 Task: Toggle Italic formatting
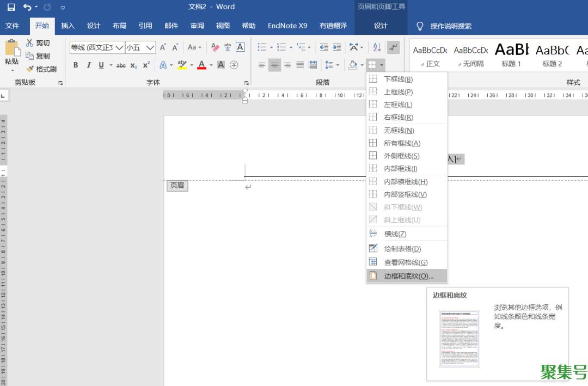[x=88, y=65]
